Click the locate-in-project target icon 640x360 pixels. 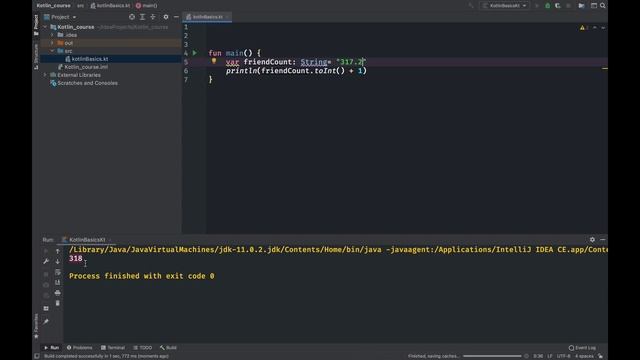coord(132,17)
